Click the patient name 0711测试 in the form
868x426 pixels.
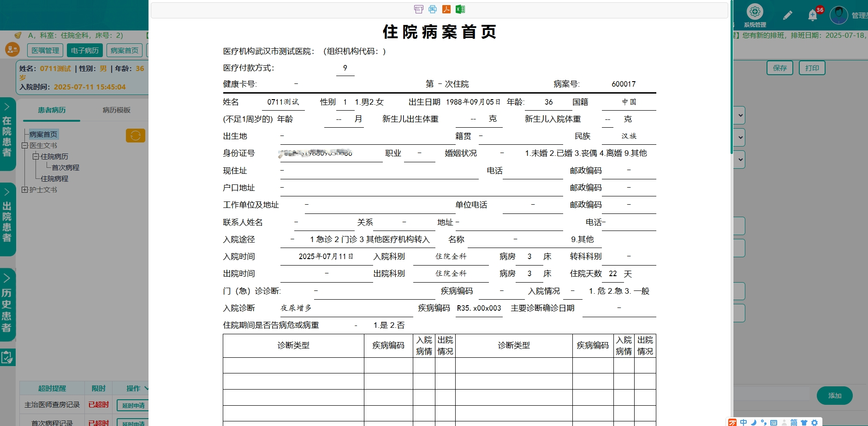click(x=283, y=102)
